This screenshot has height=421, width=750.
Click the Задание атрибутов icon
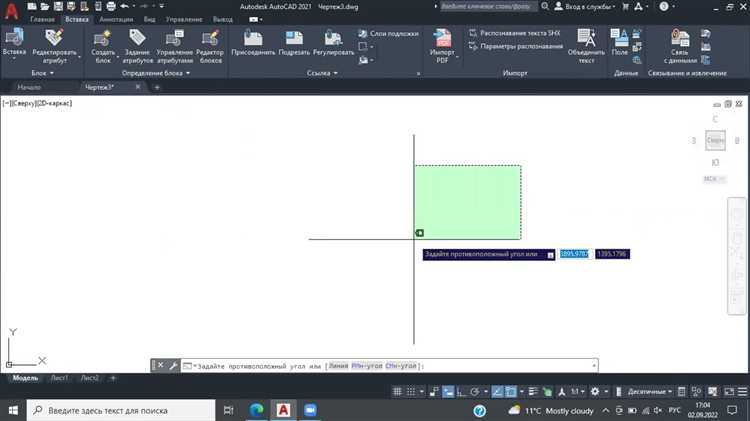(138, 42)
